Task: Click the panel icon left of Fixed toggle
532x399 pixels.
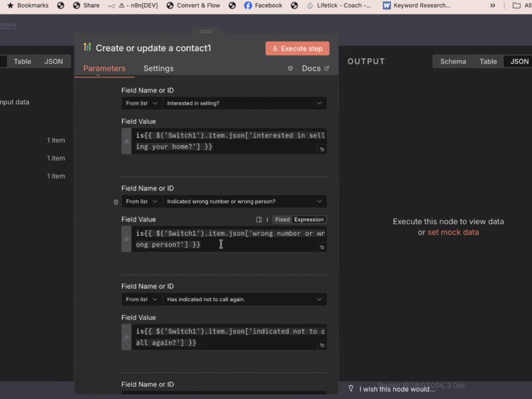Action: (x=259, y=220)
